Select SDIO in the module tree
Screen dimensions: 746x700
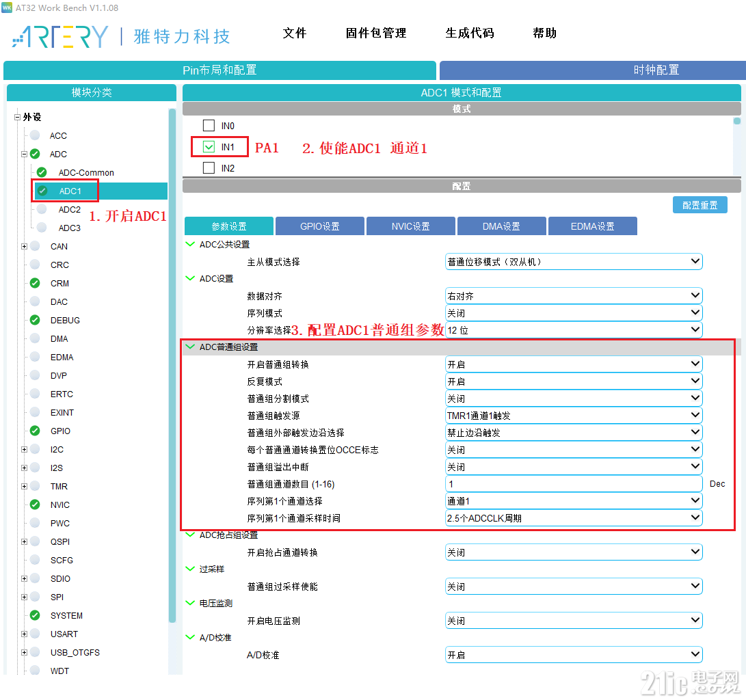click(60, 579)
